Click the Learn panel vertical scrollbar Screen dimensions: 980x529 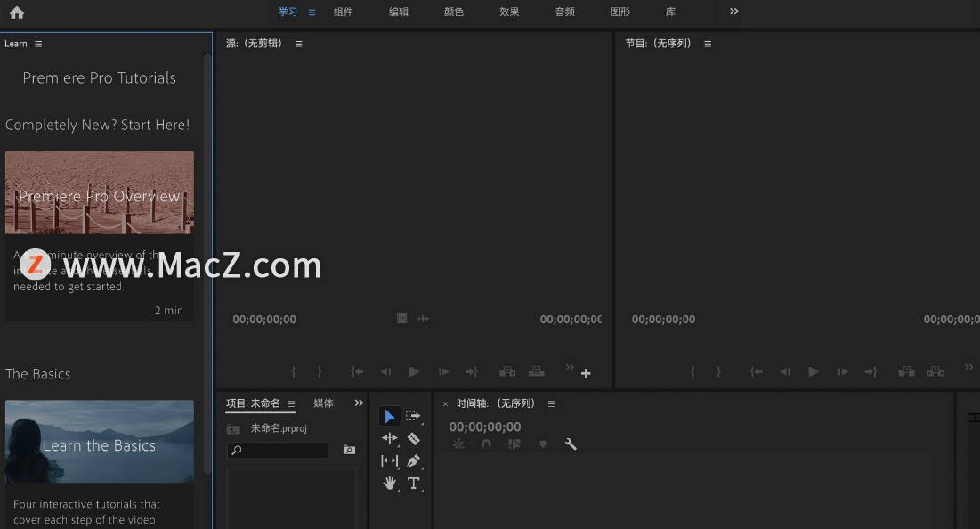coord(207,264)
